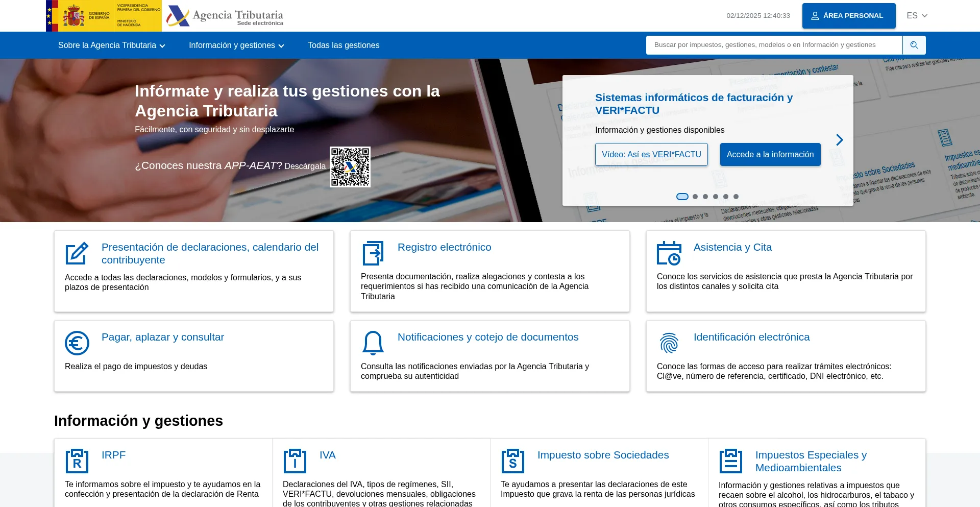Screen dimensions: 980x507
Task: Expand Sobre la Agencia Tributaria menu
Action: 111,45
